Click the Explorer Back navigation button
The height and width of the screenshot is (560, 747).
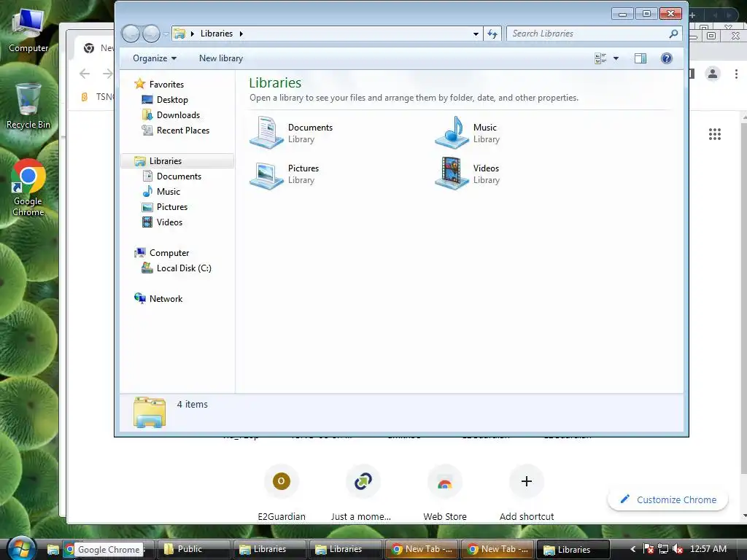[131, 34]
